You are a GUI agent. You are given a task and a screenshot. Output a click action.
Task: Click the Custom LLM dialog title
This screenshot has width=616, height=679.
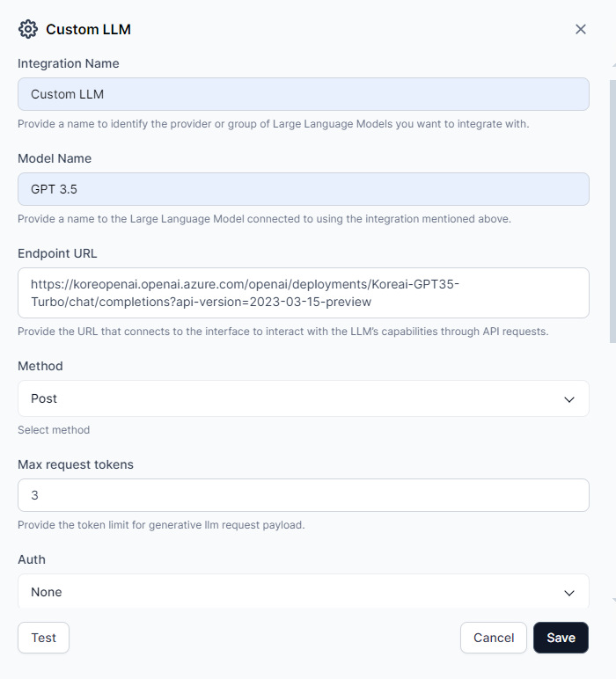88,29
